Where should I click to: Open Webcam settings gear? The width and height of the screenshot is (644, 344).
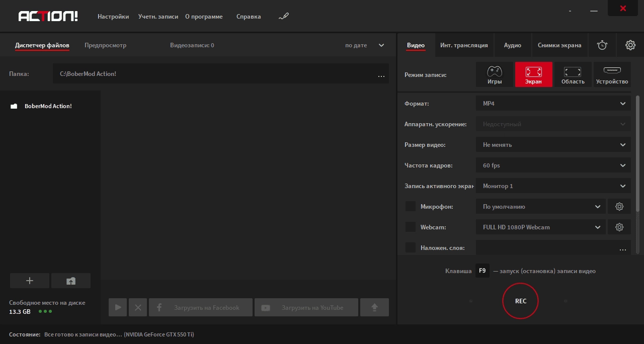click(619, 227)
